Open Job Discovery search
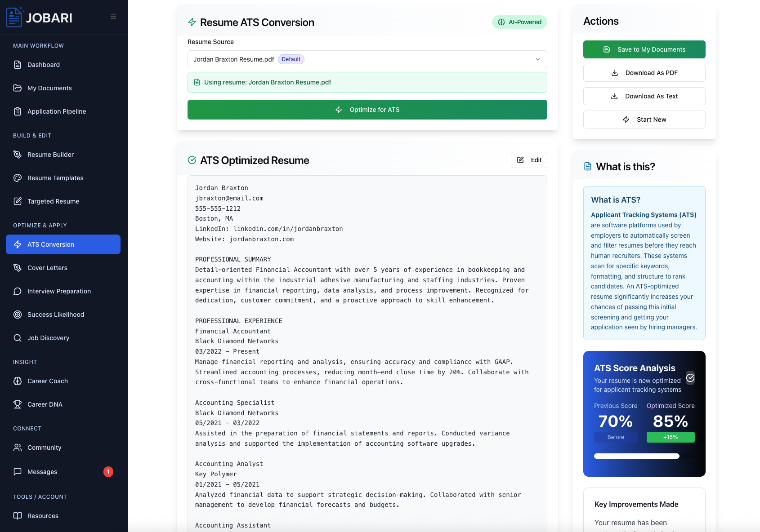The width and height of the screenshot is (760, 532). (x=48, y=338)
